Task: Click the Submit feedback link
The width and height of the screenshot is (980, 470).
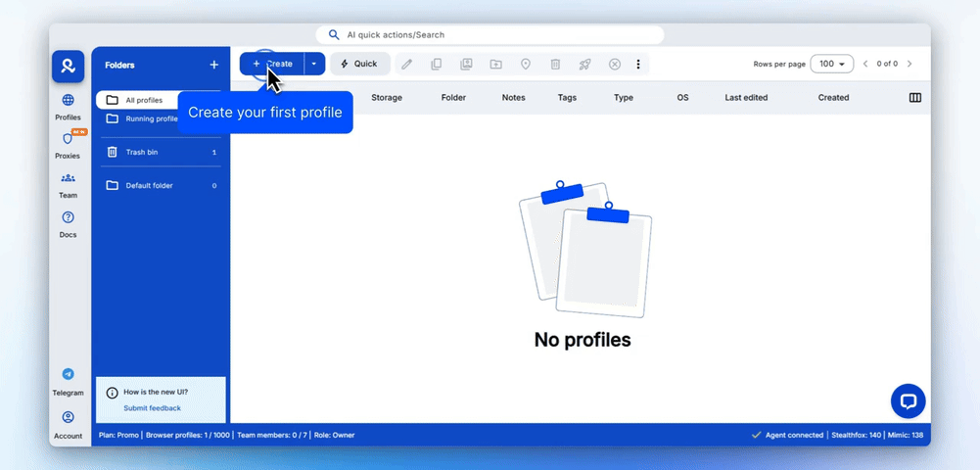Action: coord(152,408)
